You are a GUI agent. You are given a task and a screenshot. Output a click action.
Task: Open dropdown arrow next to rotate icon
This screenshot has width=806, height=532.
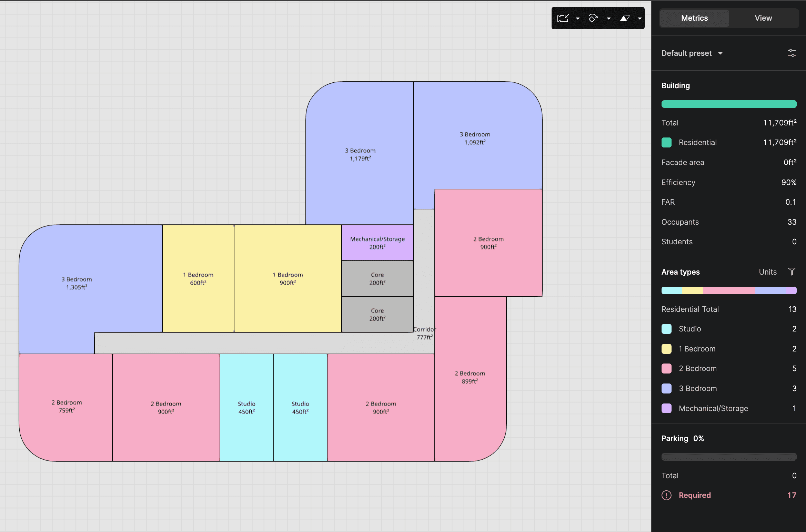[609, 19]
